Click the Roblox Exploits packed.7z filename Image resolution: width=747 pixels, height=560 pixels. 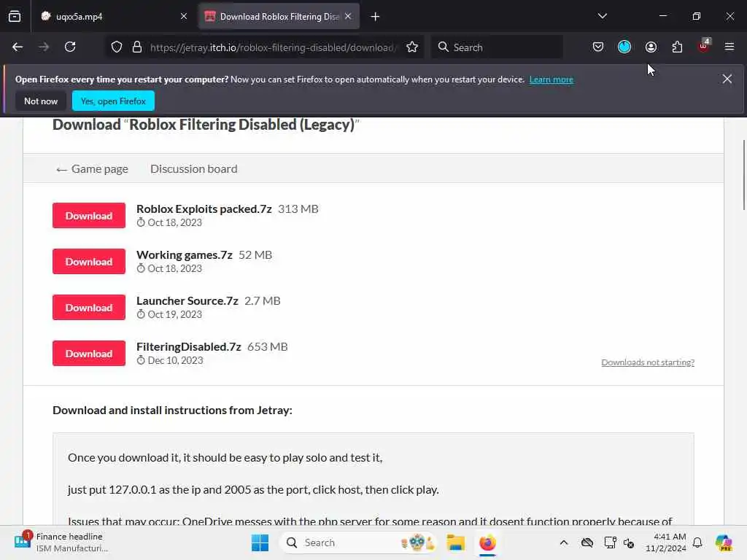pyautogui.click(x=204, y=209)
